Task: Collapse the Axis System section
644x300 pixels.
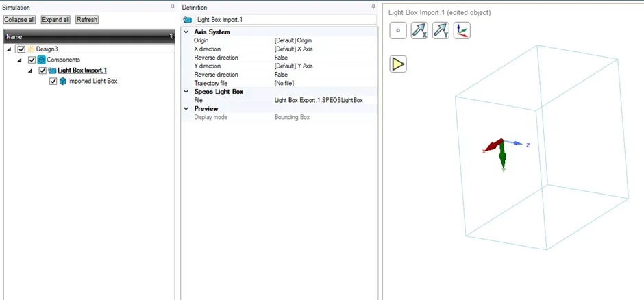Action: point(186,32)
